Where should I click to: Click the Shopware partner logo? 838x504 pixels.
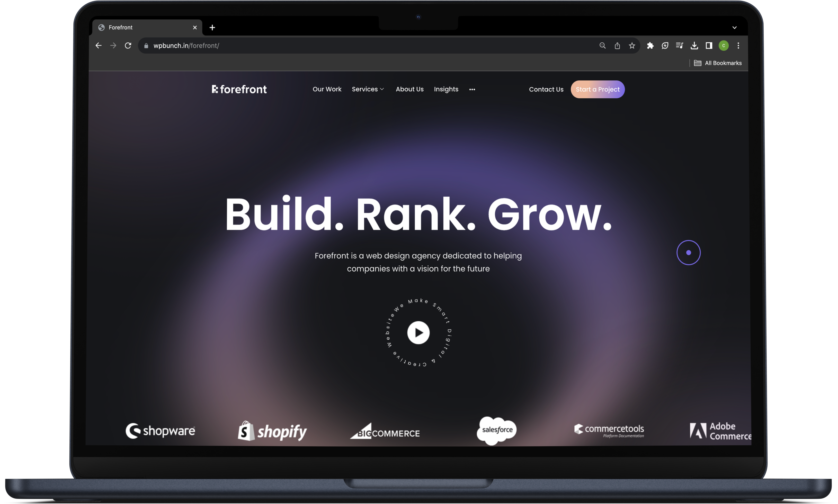click(161, 430)
